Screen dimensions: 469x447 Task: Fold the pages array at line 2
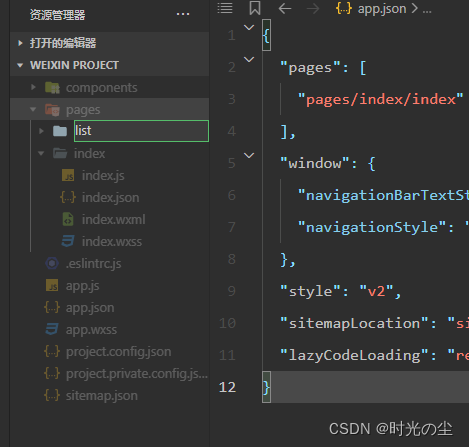pos(249,59)
